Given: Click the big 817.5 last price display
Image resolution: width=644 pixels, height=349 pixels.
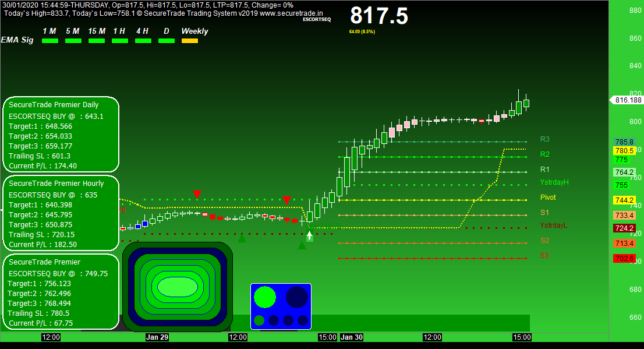Looking at the screenshot, I should click(x=378, y=16).
